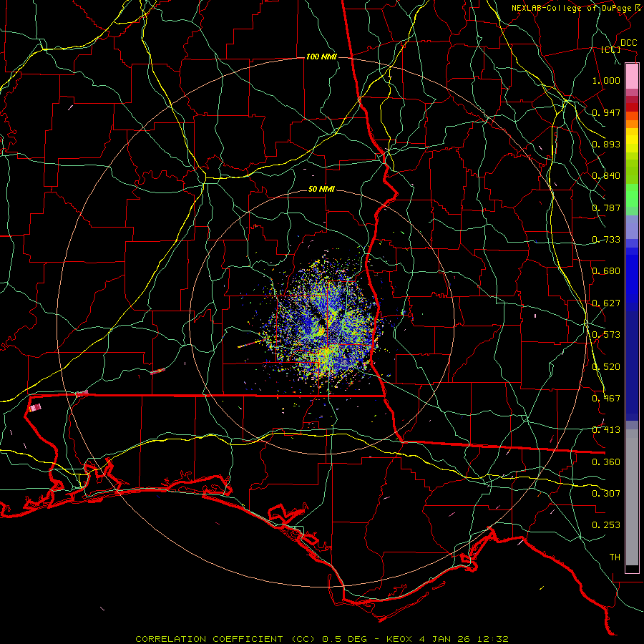644x644 pixels.
Task: Click the 0.840 scale value
Action: pyautogui.click(x=606, y=176)
